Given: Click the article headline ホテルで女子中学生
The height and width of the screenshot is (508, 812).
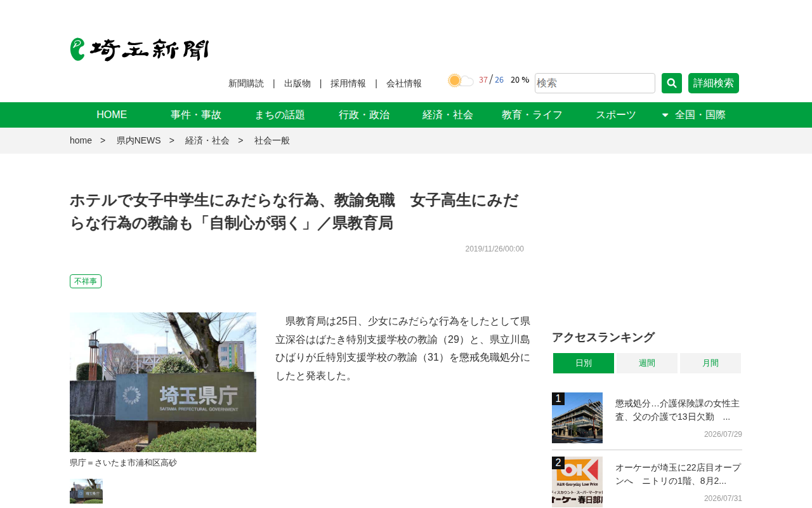Looking at the screenshot, I should click(295, 212).
